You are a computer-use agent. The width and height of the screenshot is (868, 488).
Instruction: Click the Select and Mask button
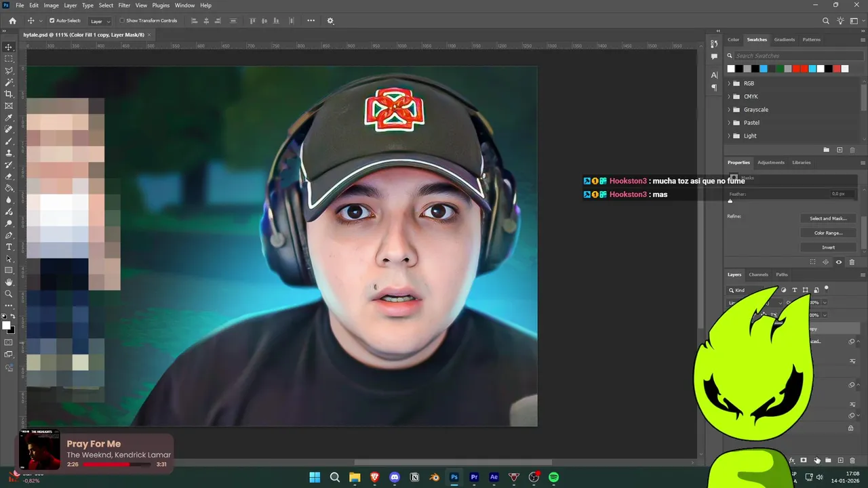[828, 218]
